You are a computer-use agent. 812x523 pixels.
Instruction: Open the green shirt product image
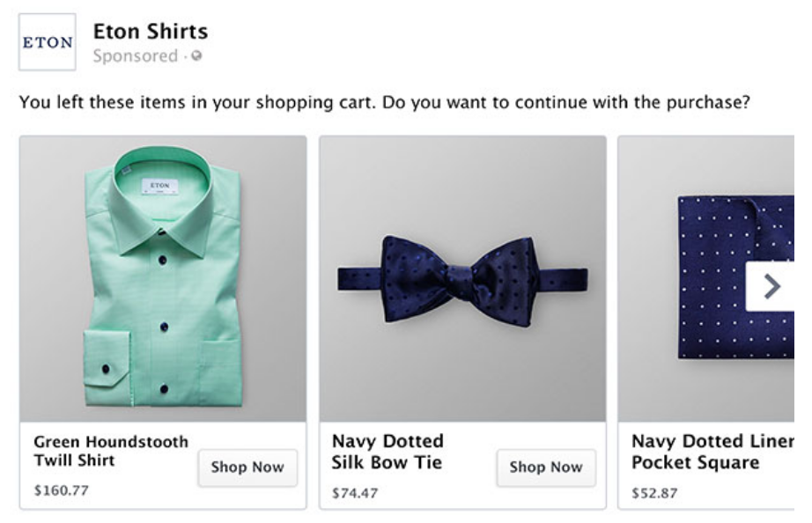point(163,278)
